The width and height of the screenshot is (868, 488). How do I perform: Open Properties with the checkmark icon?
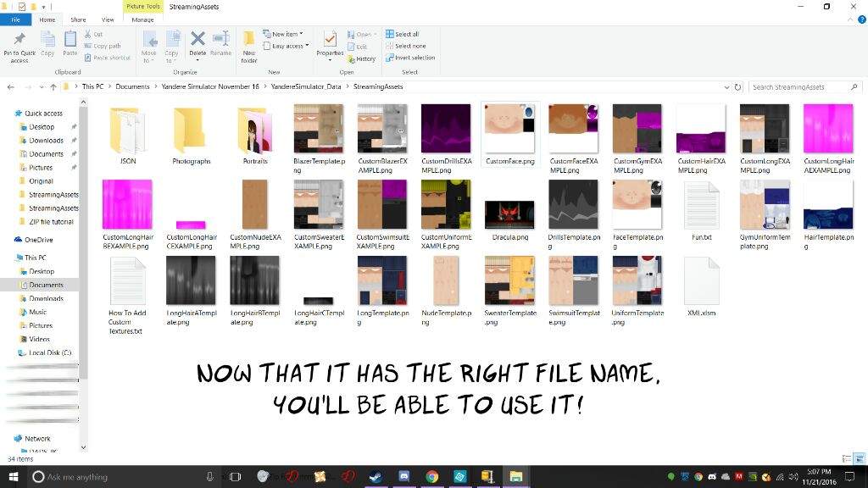pos(330,40)
